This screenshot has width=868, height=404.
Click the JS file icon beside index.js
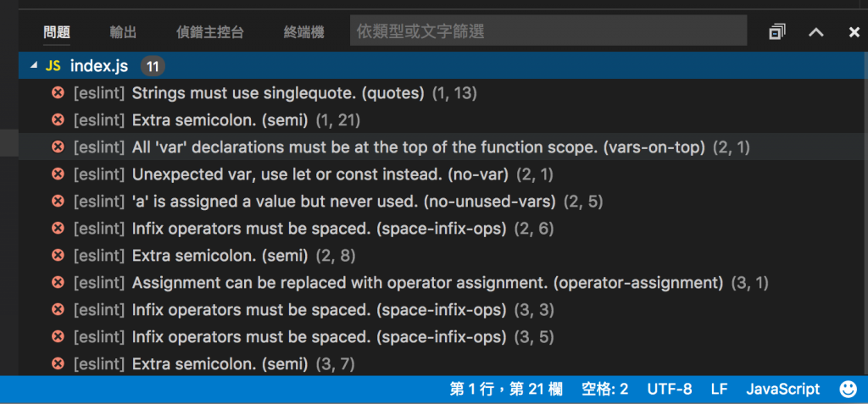(53, 66)
